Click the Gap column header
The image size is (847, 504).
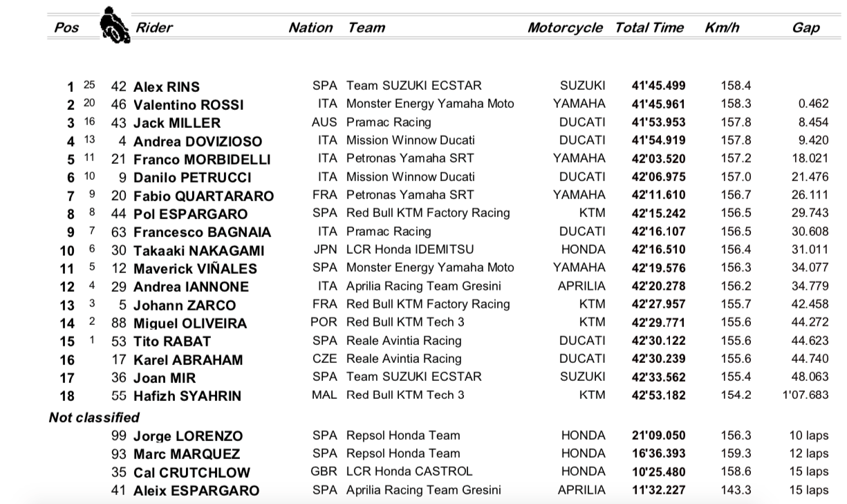(806, 28)
